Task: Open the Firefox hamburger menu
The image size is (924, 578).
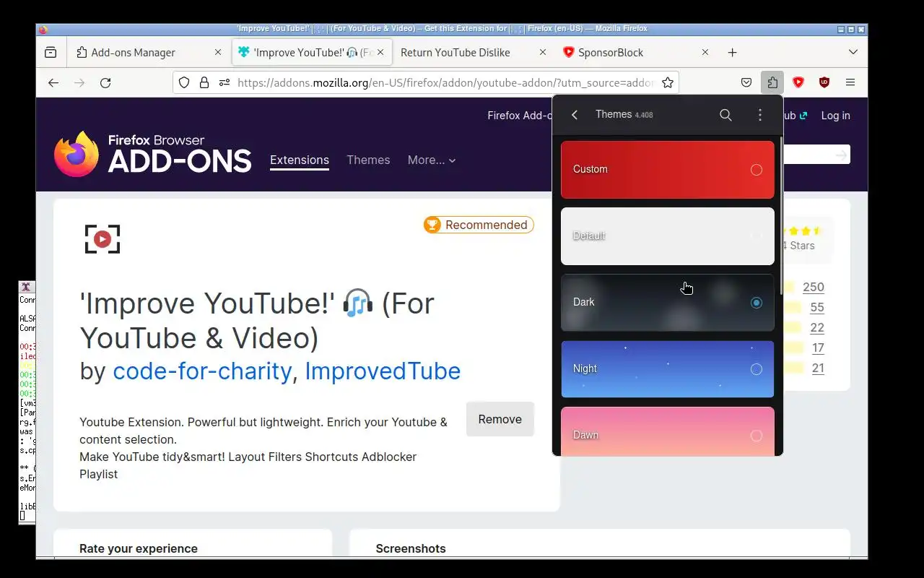Action: [850, 82]
